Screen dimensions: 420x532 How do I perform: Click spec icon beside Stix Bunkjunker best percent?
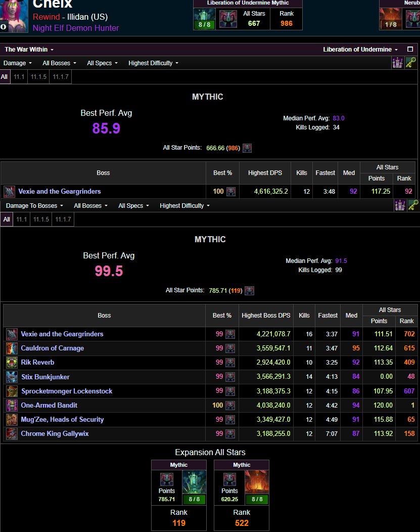click(x=230, y=377)
